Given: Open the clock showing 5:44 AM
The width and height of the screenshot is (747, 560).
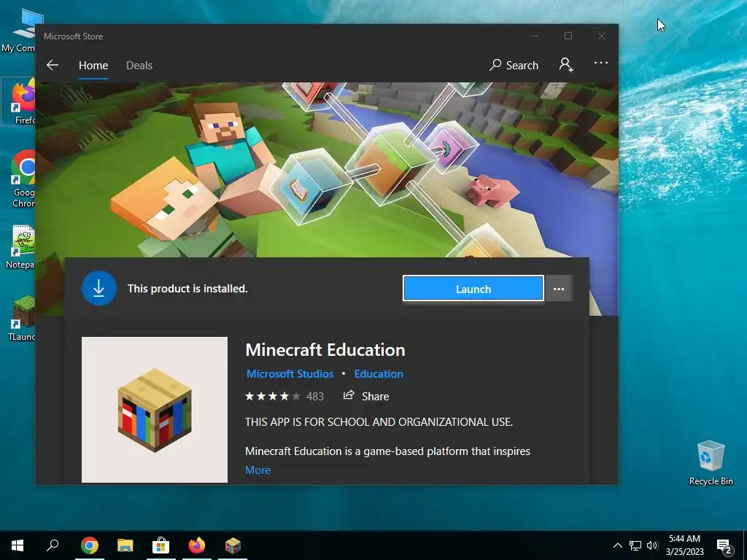Looking at the screenshot, I should [684, 545].
